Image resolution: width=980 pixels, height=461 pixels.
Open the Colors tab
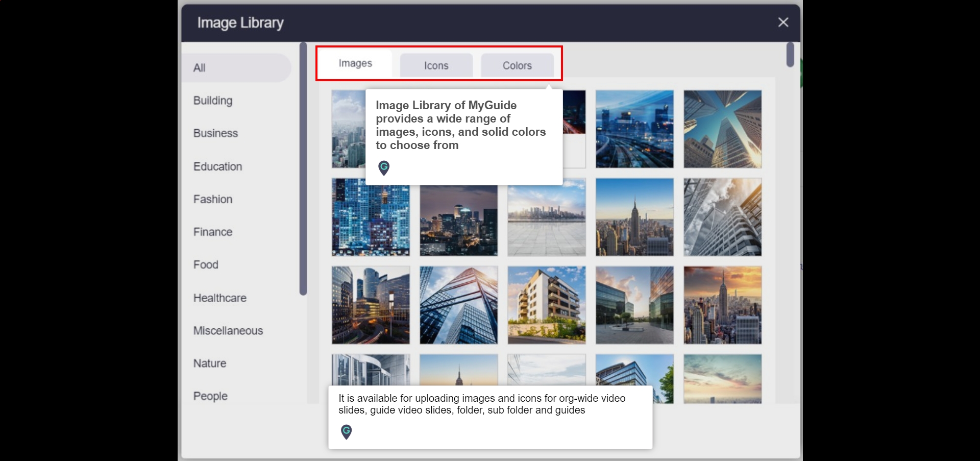(517, 65)
